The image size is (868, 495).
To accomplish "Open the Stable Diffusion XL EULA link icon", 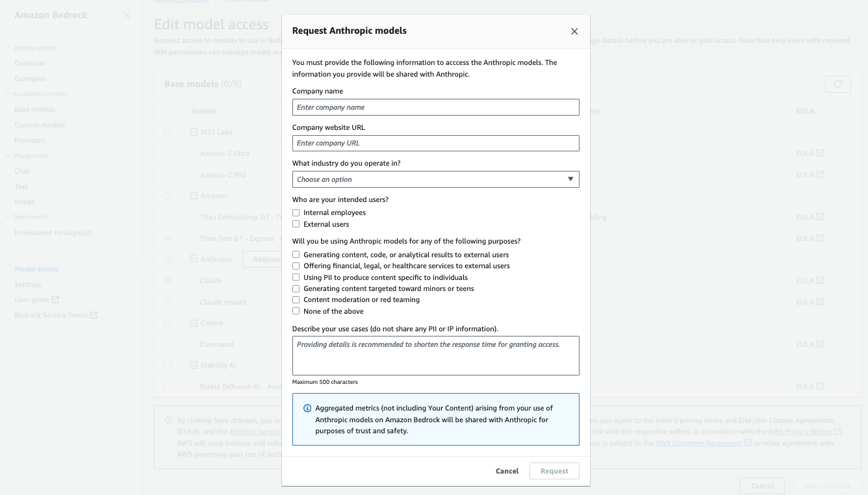I will click(x=820, y=387).
